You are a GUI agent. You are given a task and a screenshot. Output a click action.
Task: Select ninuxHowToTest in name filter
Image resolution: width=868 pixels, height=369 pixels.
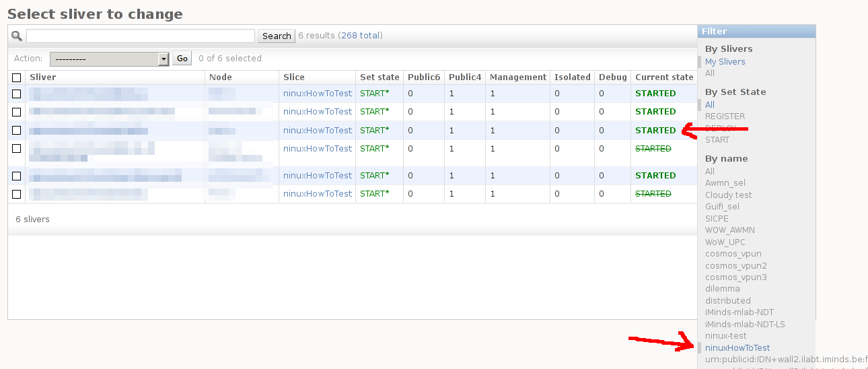click(x=737, y=348)
